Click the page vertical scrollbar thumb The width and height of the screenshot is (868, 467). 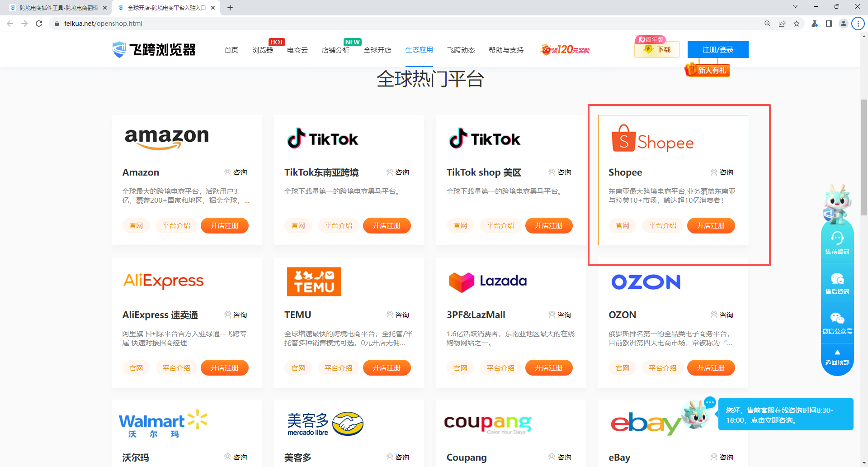[864, 158]
